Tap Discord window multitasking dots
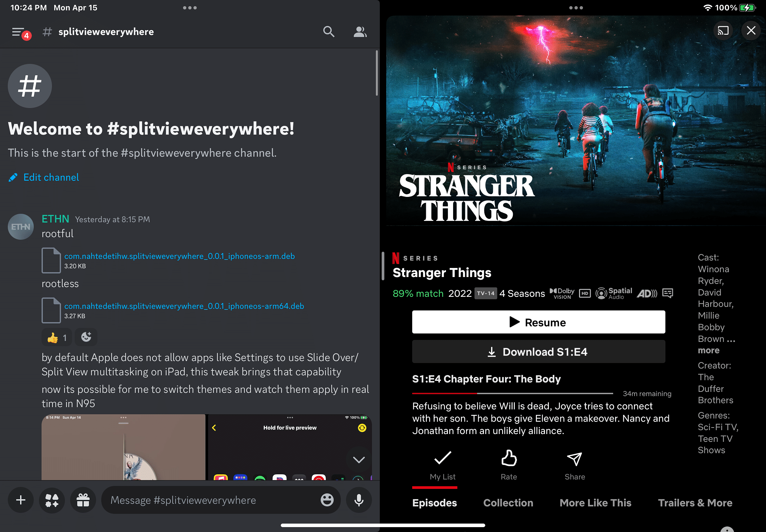The image size is (766, 532). (190, 8)
